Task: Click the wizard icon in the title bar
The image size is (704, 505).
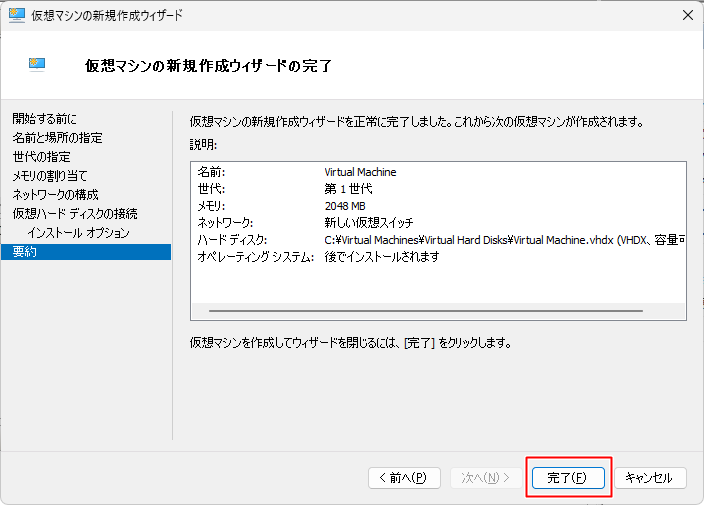Action: (x=17, y=16)
